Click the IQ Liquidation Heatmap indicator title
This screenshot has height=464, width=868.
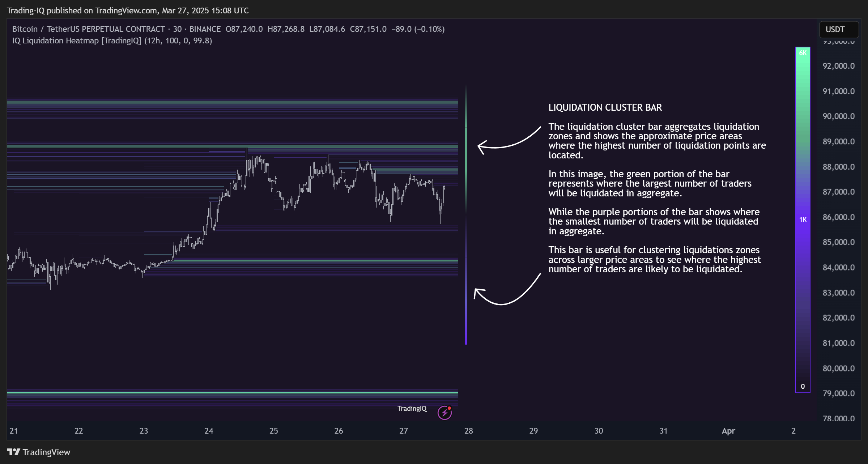[x=112, y=41]
